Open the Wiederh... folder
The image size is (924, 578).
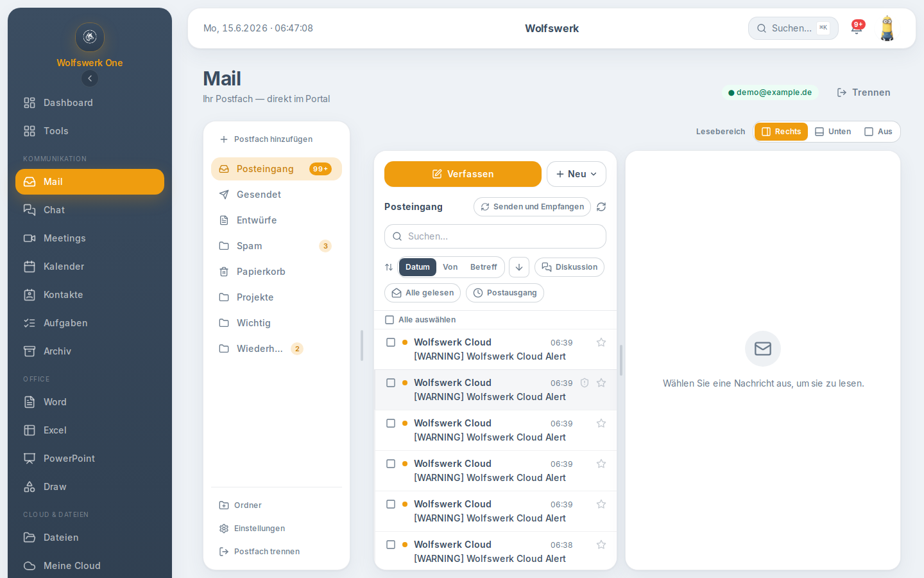click(277, 349)
